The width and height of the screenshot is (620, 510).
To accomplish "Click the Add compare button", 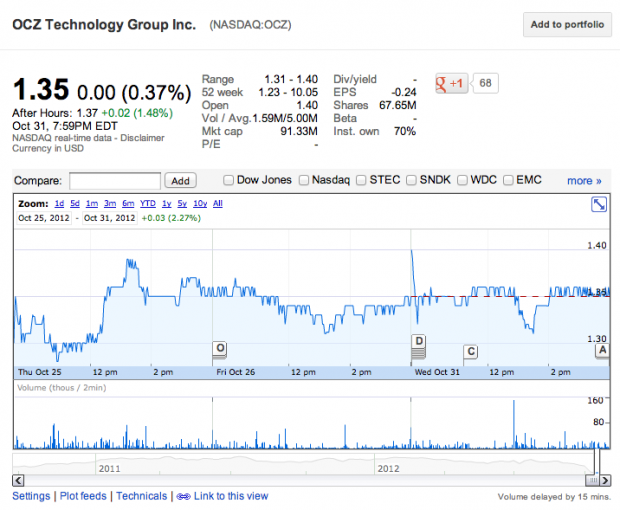I will [180, 181].
